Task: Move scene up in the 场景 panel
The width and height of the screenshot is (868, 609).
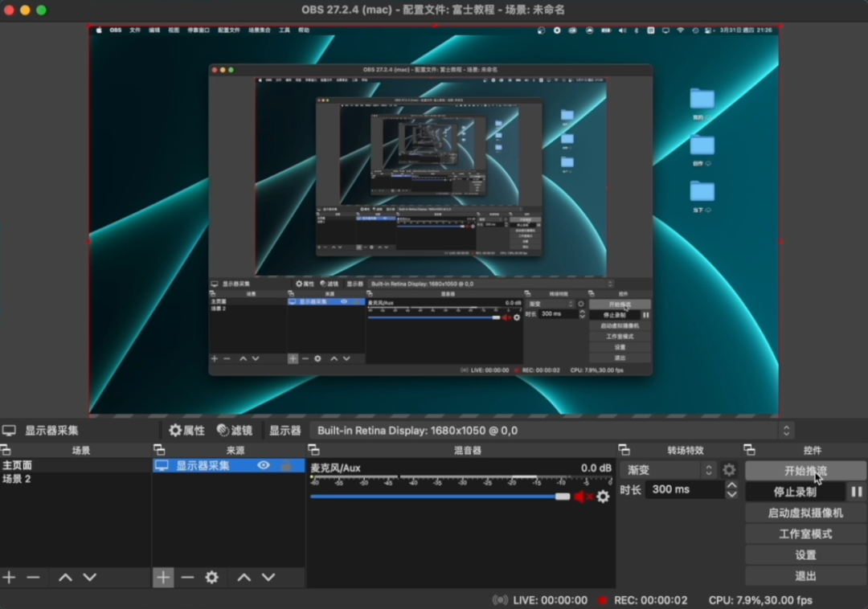Action: point(65,578)
